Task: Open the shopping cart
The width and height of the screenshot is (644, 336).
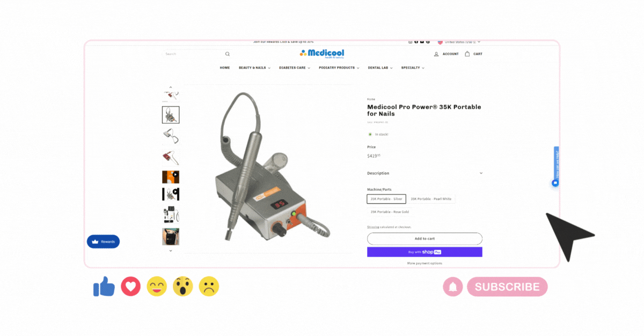Action: coord(473,54)
